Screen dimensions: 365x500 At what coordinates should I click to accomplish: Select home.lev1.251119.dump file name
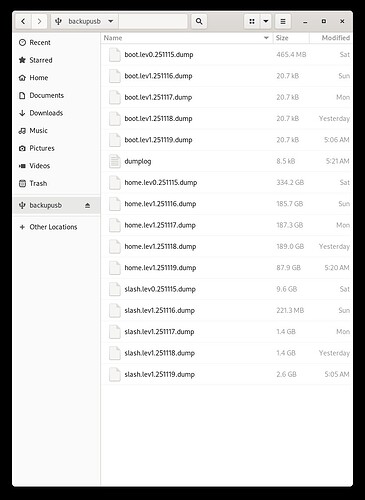pyautogui.click(x=160, y=268)
